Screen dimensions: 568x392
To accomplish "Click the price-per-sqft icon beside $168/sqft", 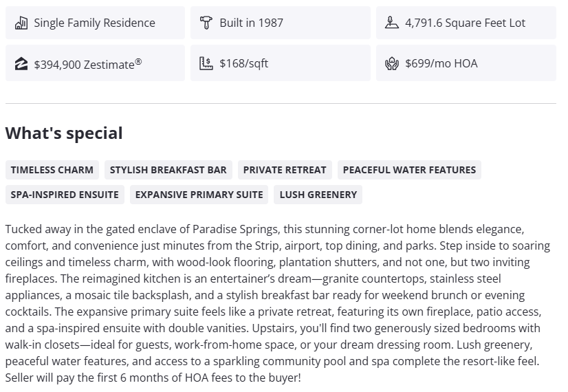I will 206,63.
